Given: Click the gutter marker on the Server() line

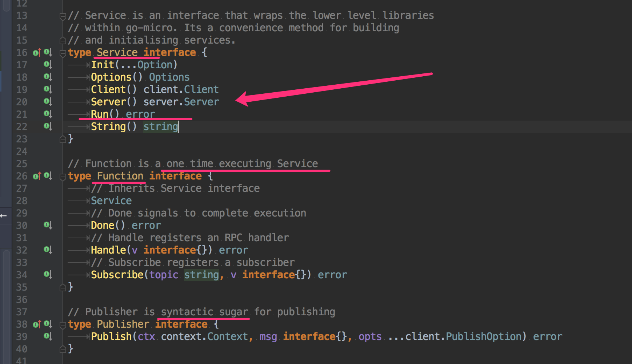Looking at the screenshot, I should 48,102.
